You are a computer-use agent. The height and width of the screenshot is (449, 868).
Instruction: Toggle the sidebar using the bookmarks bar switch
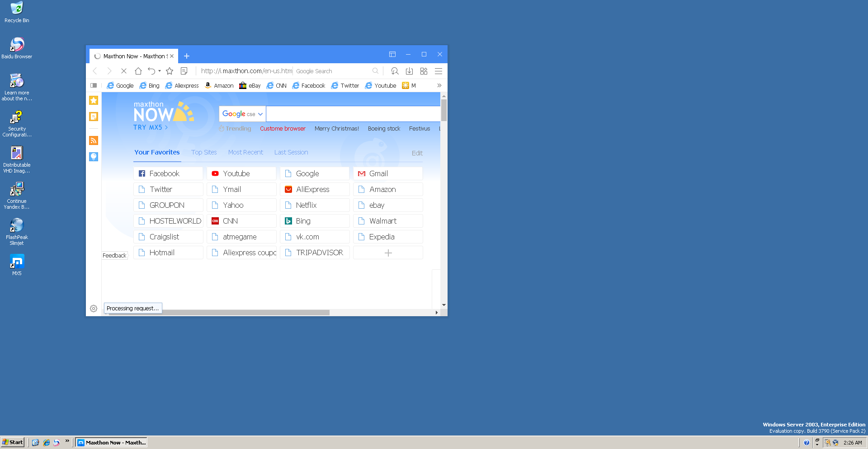click(94, 85)
